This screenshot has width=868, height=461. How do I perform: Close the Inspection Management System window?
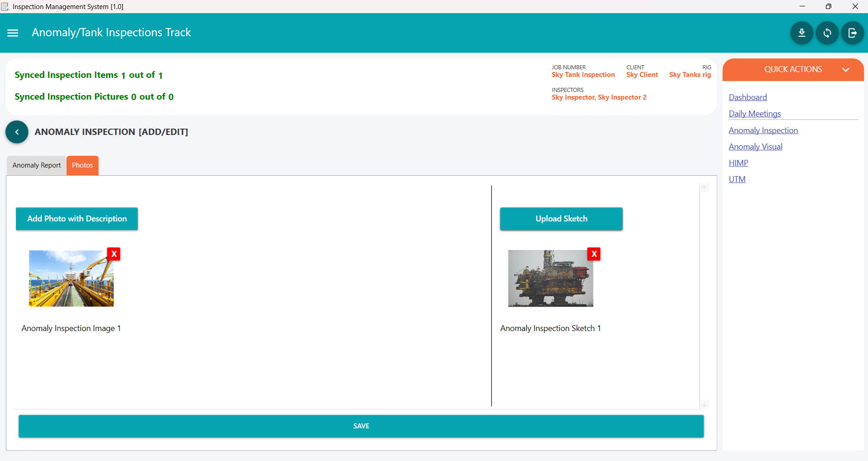[x=855, y=6]
